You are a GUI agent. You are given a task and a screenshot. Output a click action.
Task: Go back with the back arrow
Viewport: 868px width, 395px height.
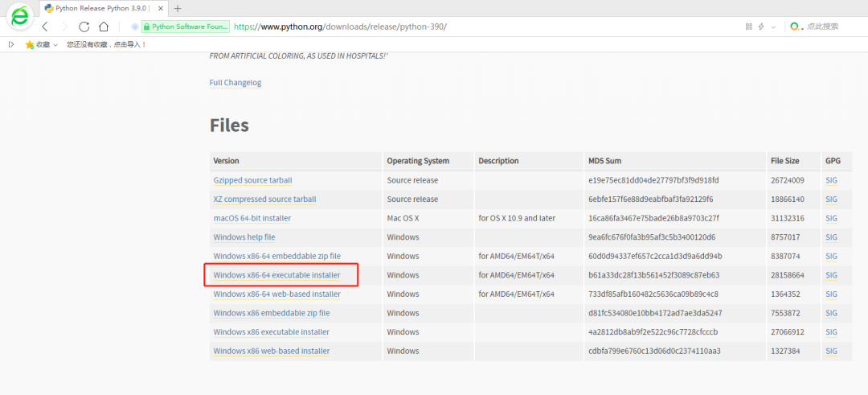click(x=45, y=27)
